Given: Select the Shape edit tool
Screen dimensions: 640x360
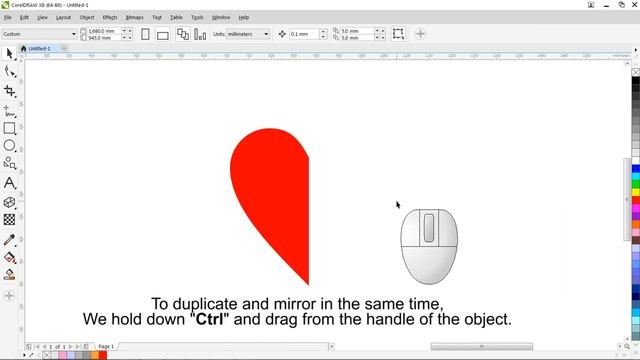Looking at the screenshot, I should (x=9, y=71).
